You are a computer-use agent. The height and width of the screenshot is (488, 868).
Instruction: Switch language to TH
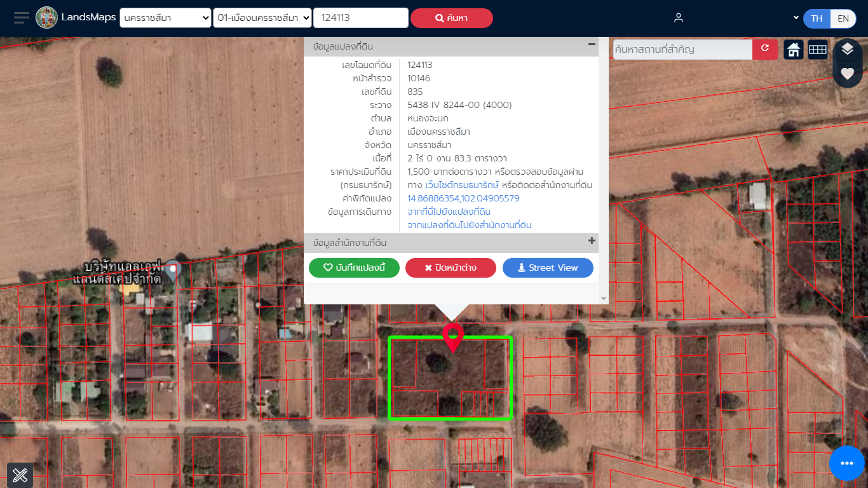coord(817,18)
